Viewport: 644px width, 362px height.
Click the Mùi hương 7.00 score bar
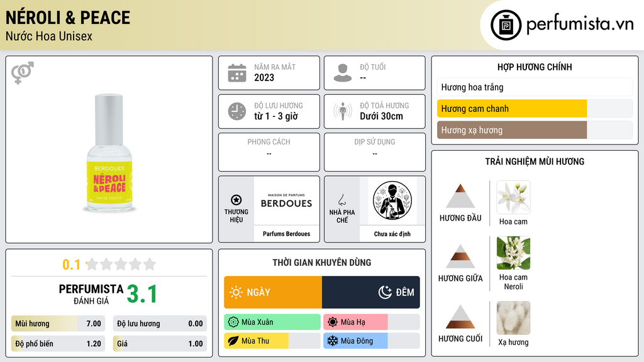[x=58, y=324]
